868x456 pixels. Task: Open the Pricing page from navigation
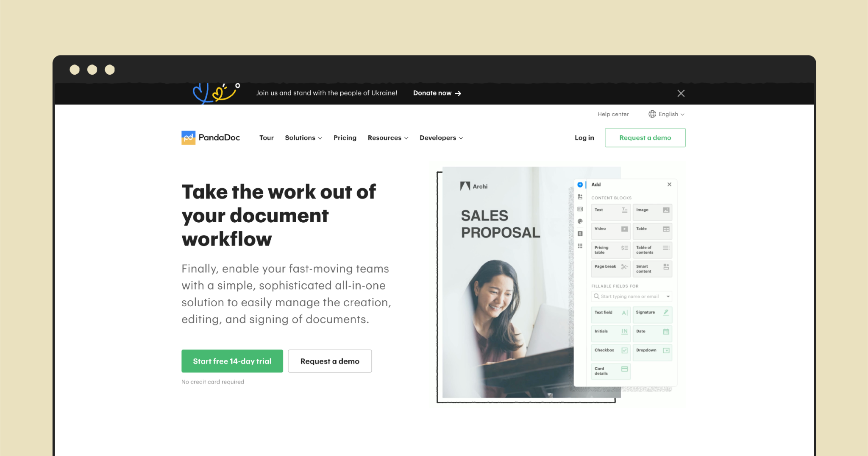pos(345,138)
